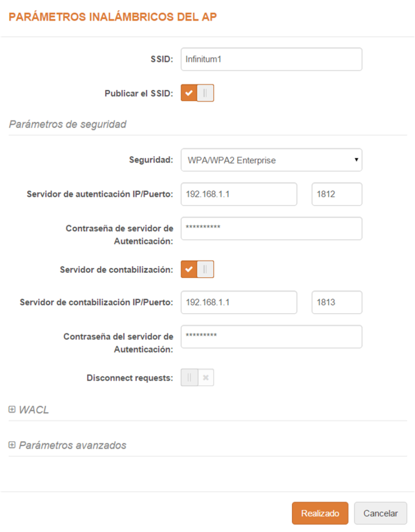Click the Cancelar button
This screenshot has width=415, height=532.
[380, 513]
